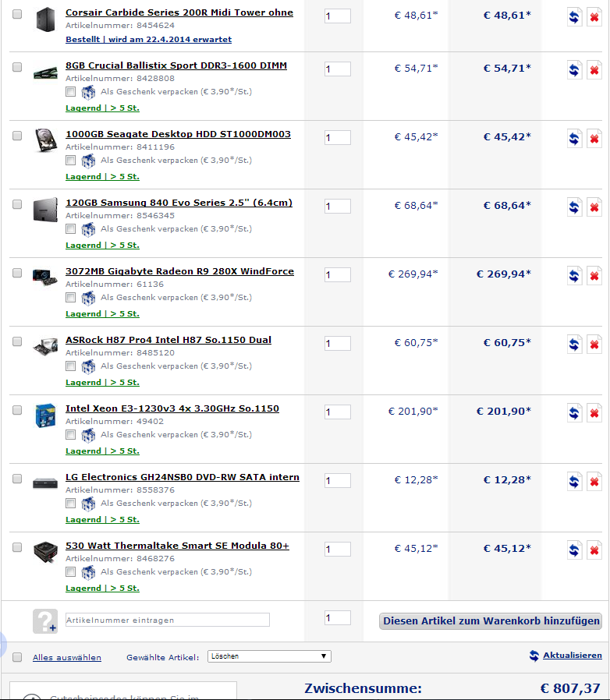Tick row checkbox for Samsung 840 Evo
Screen dimensions: 610x700
pos(17,204)
